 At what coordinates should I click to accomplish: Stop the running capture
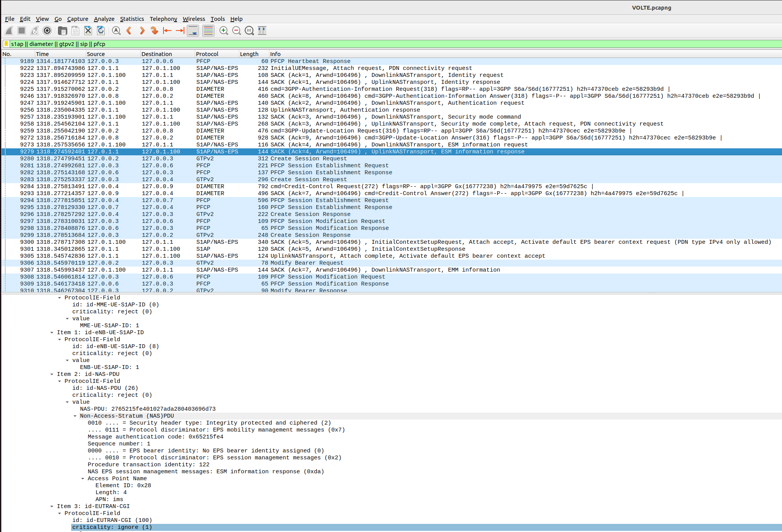[21, 31]
